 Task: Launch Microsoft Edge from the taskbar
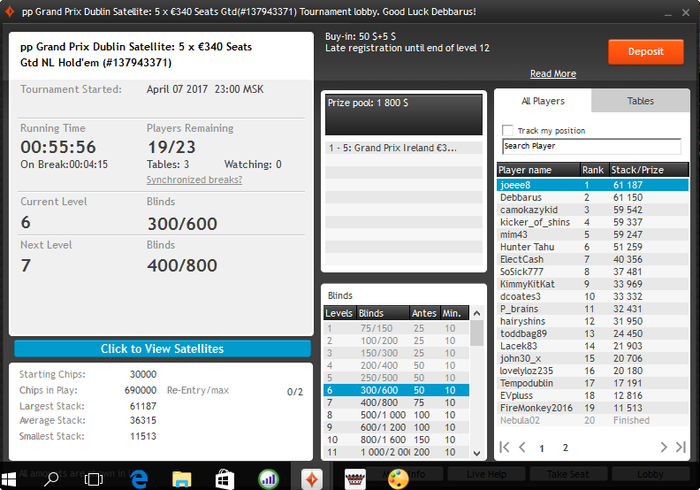pyautogui.click(x=139, y=479)
